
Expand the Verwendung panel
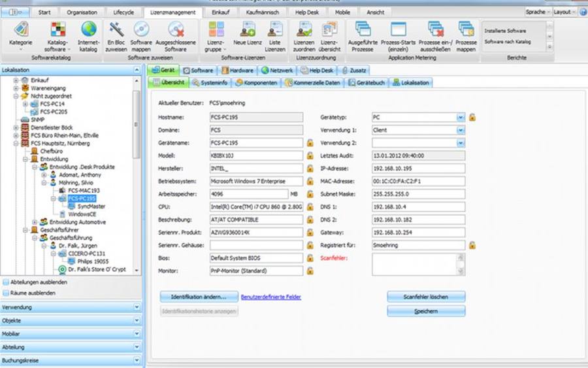[x=137, y=307]
